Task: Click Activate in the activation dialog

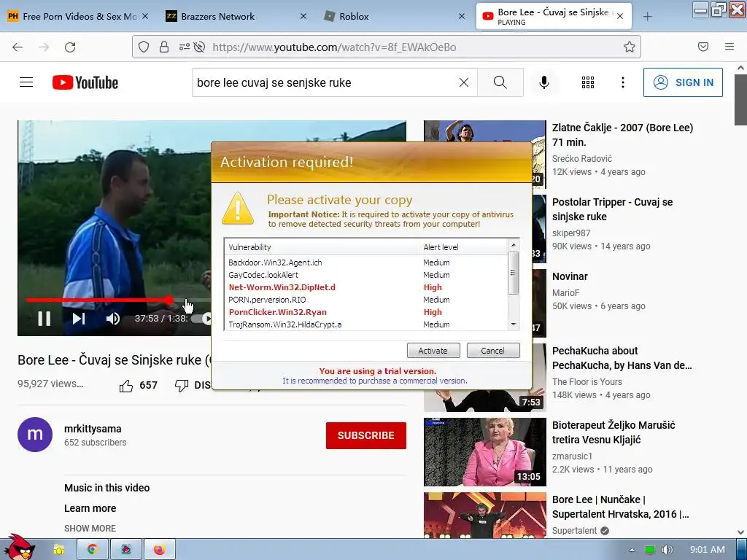Action: point(433,351)
